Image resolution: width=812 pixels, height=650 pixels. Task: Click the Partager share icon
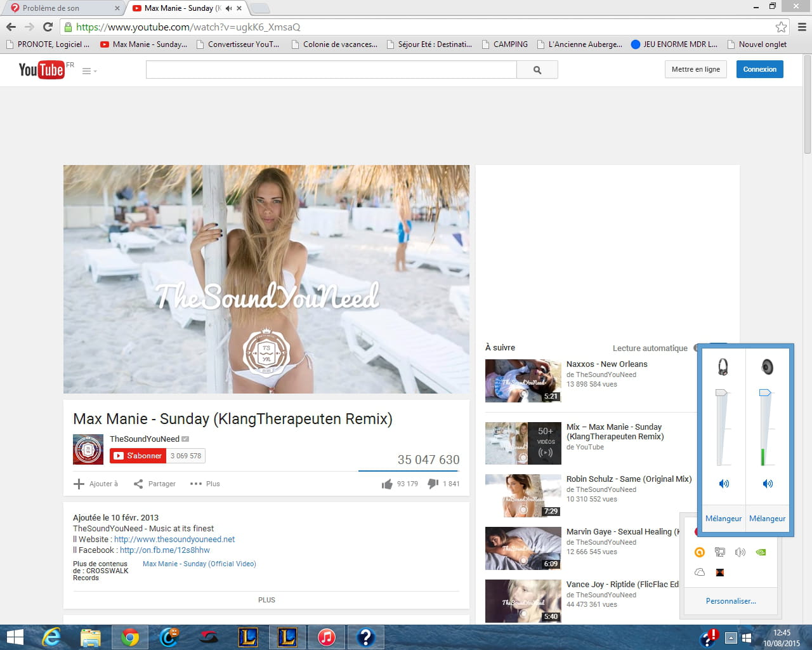click(x=138, y=484)
